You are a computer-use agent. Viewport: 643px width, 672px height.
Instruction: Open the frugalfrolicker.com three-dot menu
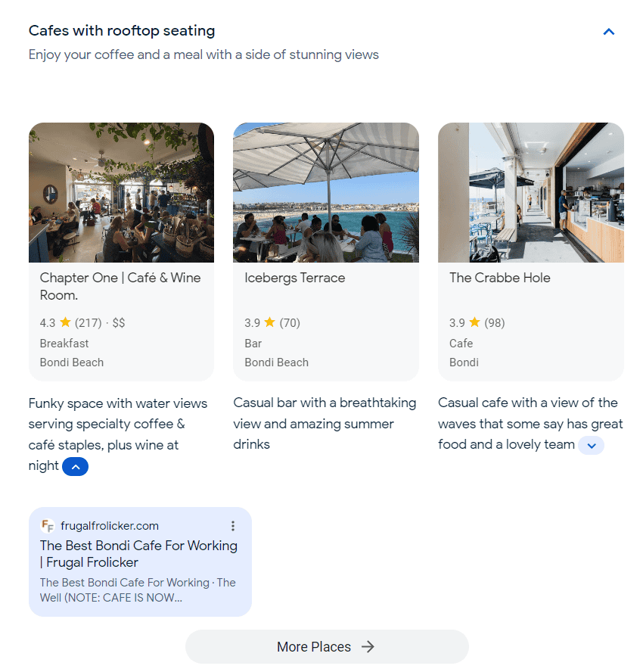point(233,526)
